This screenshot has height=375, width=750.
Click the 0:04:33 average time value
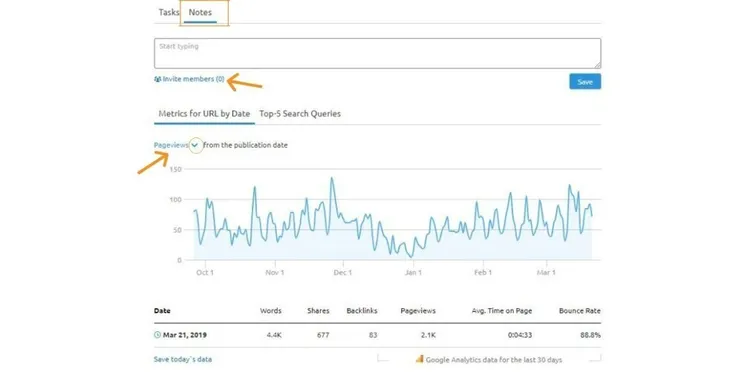tap(520, 335)
